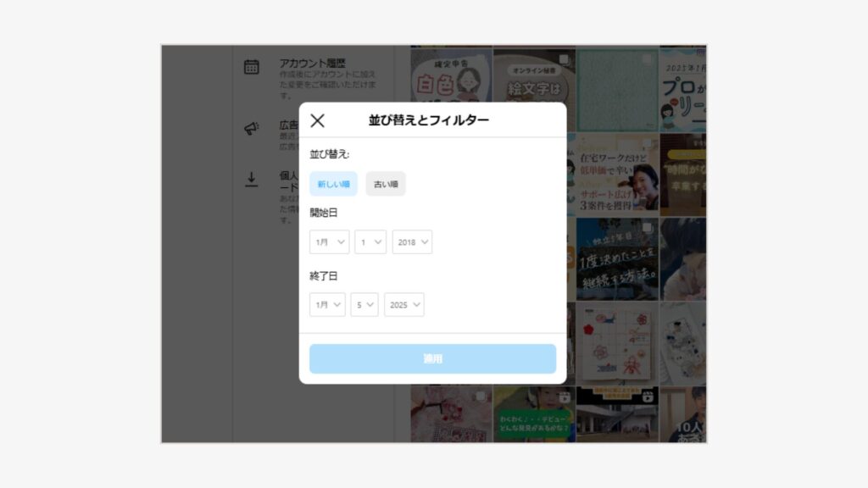The height and width of the screenshot is (488, 868).
Task: Select the 新しい順 sort option
Action: pos(333,181)
